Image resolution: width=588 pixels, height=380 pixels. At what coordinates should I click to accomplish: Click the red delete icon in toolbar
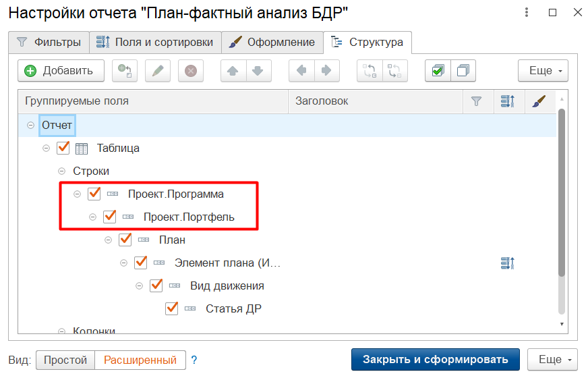pyautogui.click(x=191, y=71)
